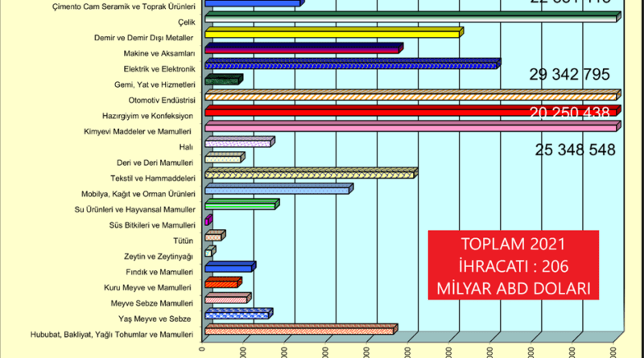Select the 25 348 548 data label

(x=575, y=150)
